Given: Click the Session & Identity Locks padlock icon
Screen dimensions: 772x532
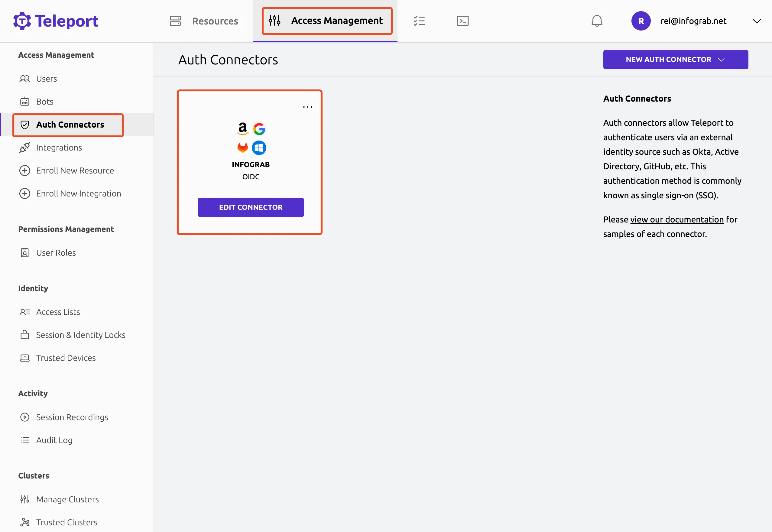Looking at the screenshot, I should click(x=25, y=335).
